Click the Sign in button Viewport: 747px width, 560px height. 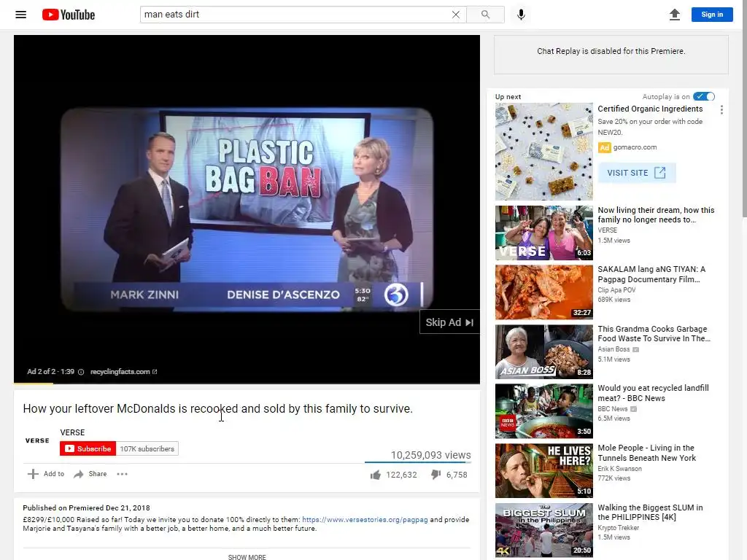(712, 15)
